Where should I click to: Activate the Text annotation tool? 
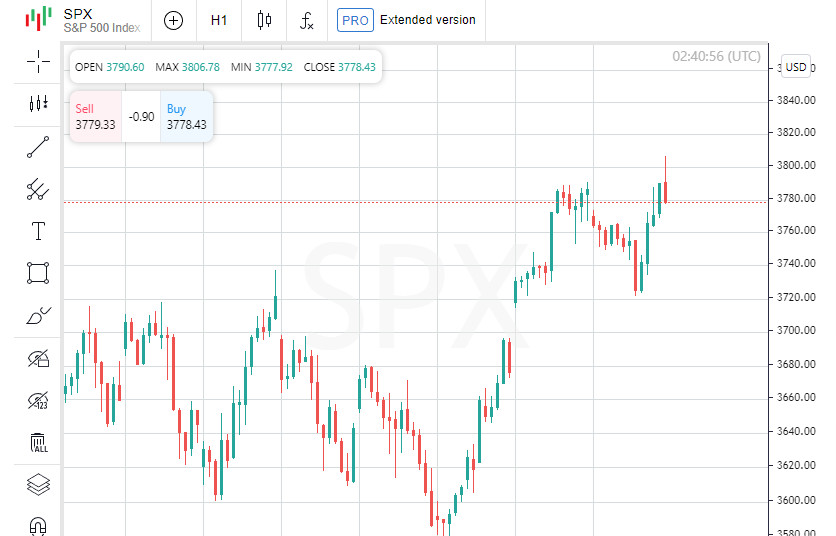pyautogui.click(x=38, y=231)
